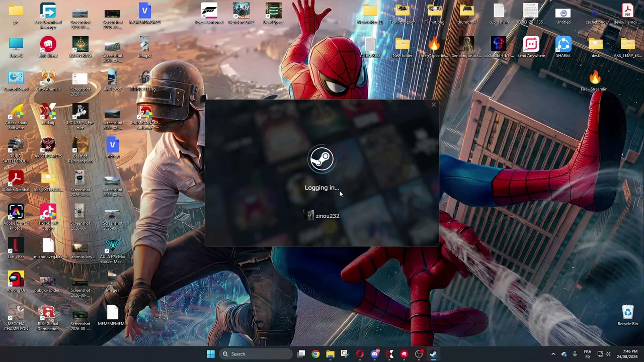Switch to Steam in the taskbar

tap(433, 354)
